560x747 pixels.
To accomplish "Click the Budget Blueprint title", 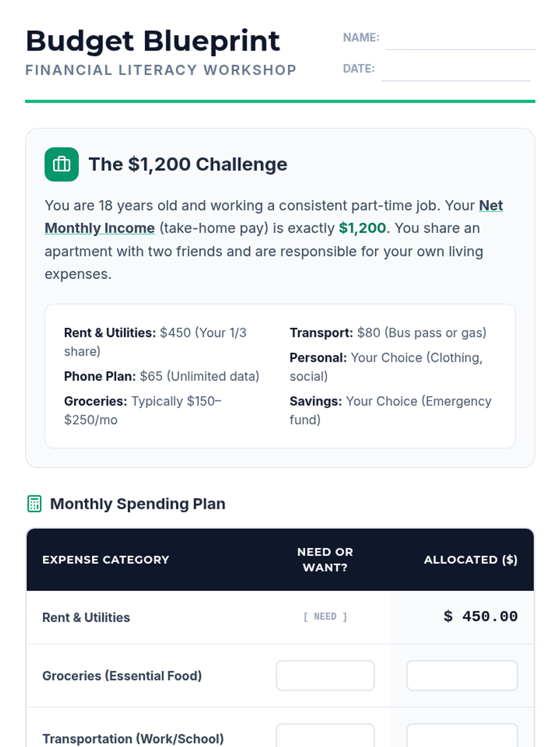I will [153, 41].
